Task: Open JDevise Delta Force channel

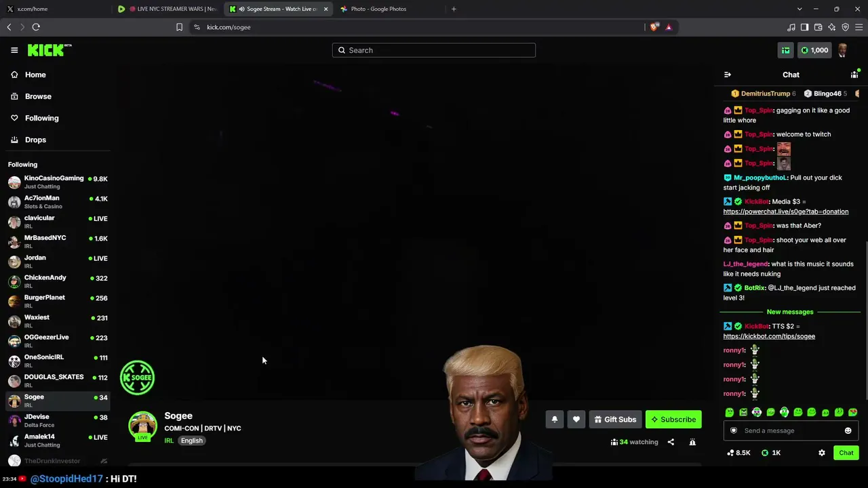Action: [x=58, y=420]
